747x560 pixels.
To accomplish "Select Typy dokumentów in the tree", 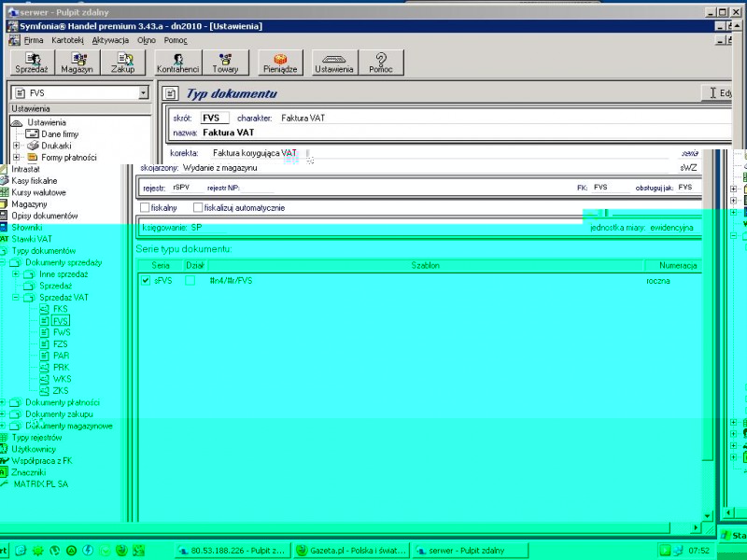I will 43,251.
